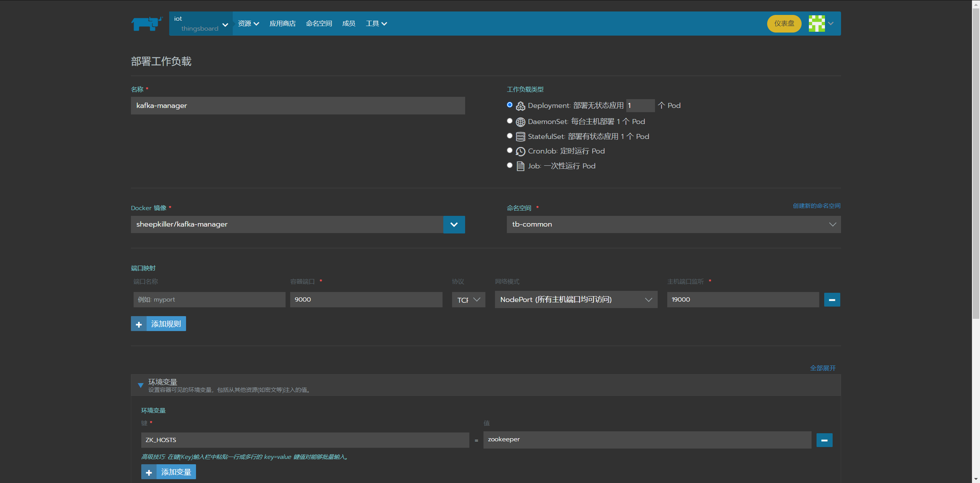Viewport: 980px width, 483px height.
Task: Click the DaemonSet globe icon
Action: point(520,122)
